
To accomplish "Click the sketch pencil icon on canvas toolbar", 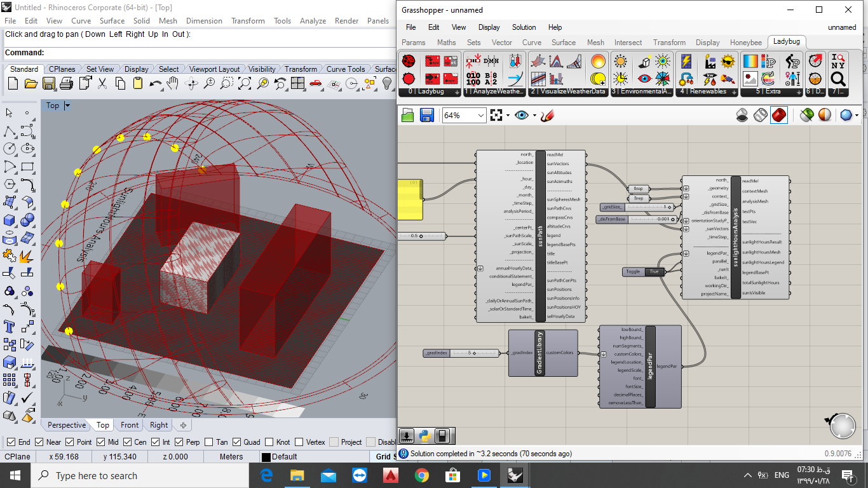I will coord(548,115).
